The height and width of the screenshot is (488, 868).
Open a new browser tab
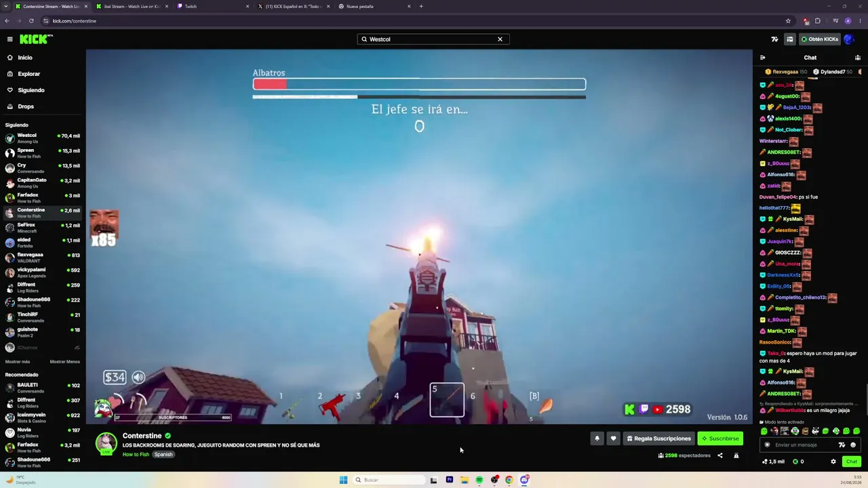[421, 6]
